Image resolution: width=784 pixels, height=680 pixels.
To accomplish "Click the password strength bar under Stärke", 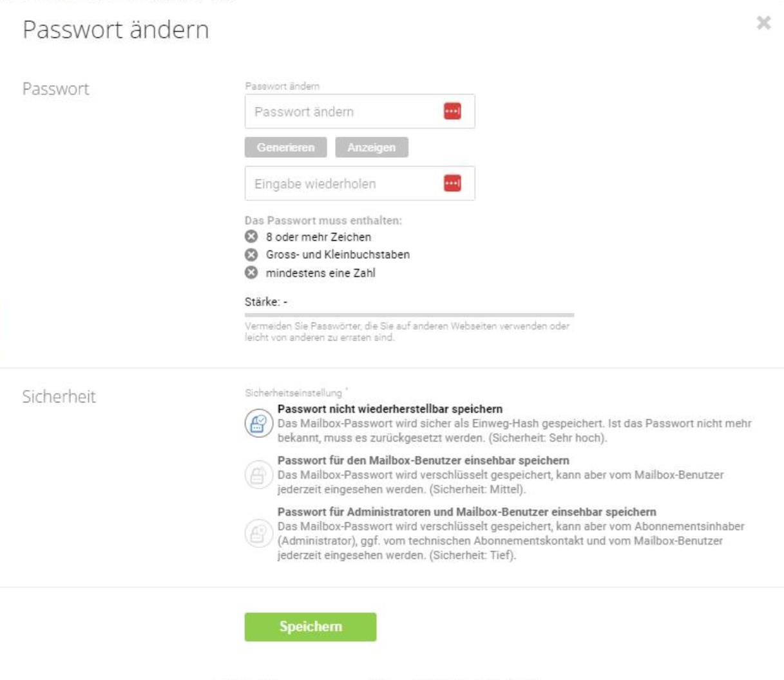I will (x=409, y=315).
